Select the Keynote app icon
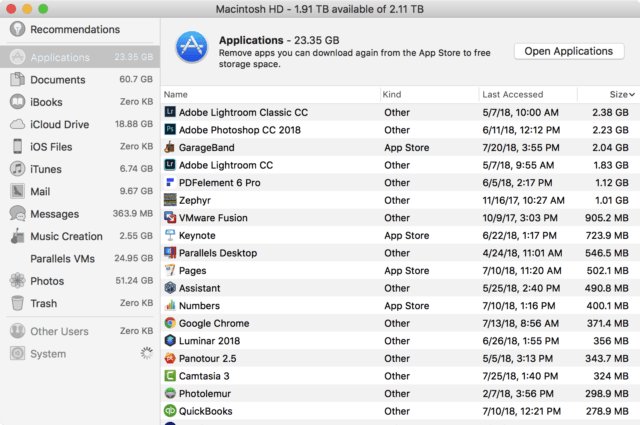The width and height of the screenshot is (640, 425). pyautogui.click(x=170, y=235)
